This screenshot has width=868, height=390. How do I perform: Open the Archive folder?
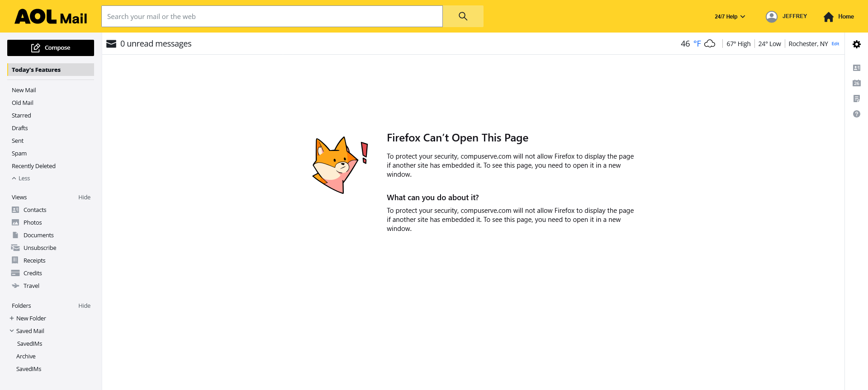pyautogui.click(x=26, y=356)
